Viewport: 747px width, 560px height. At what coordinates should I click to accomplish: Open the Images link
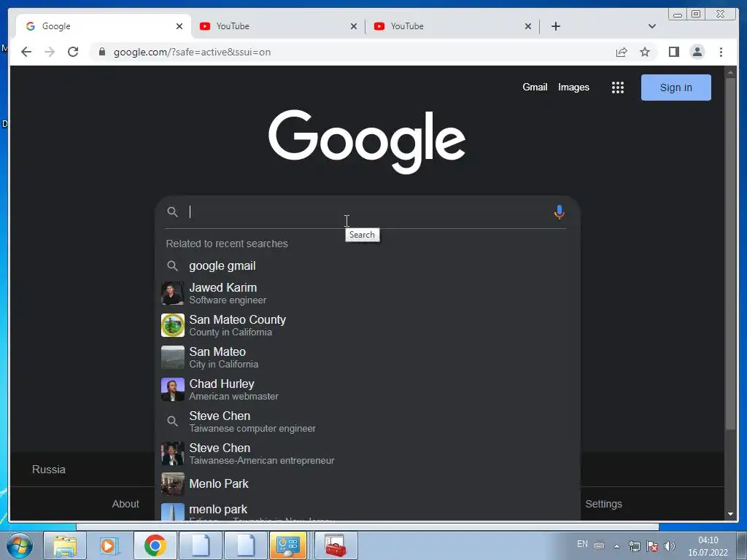click(x=573, y=87)
